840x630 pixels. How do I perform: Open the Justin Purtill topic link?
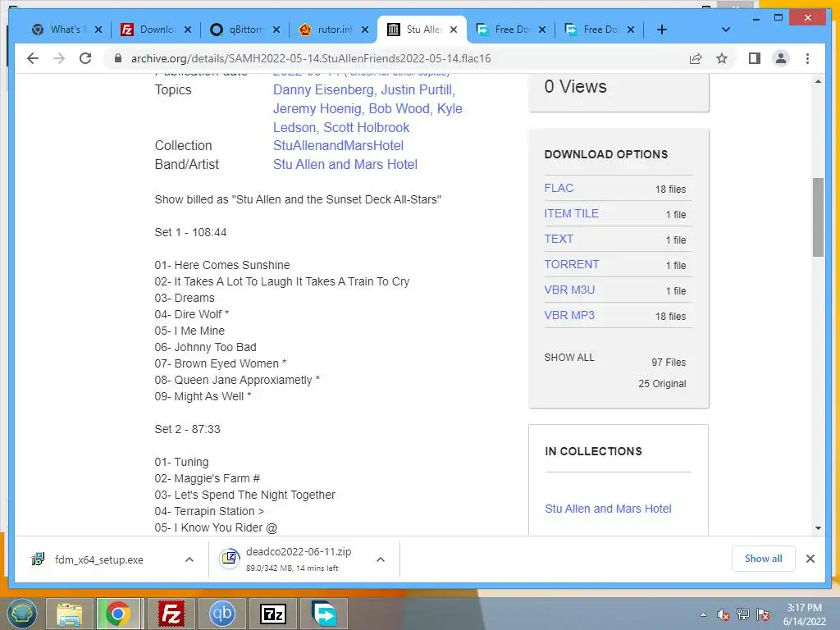418,89
